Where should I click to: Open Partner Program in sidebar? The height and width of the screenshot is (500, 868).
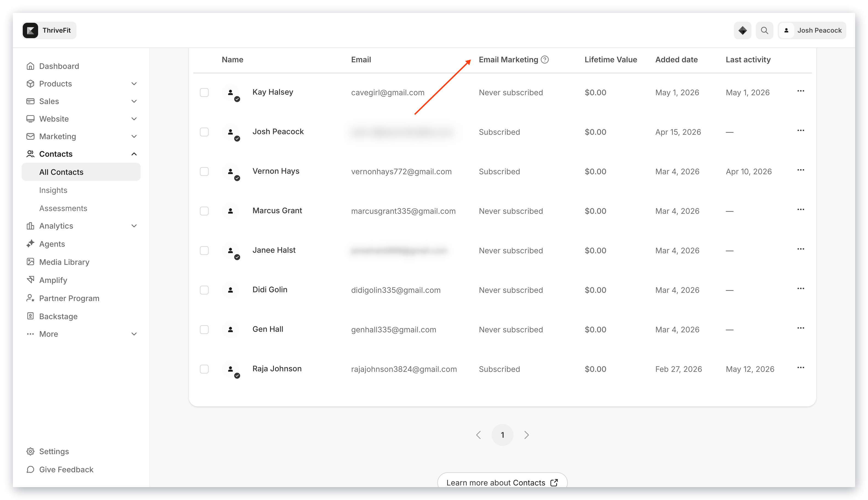point(69,298)
